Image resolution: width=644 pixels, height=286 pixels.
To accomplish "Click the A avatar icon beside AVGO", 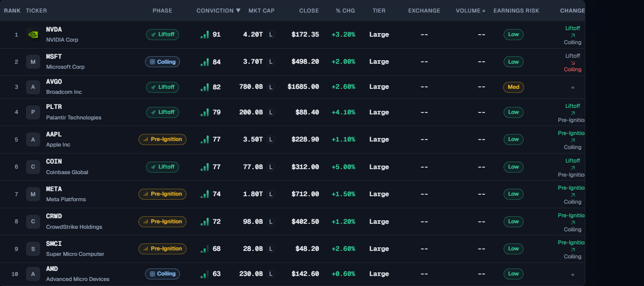I will 33,87.
